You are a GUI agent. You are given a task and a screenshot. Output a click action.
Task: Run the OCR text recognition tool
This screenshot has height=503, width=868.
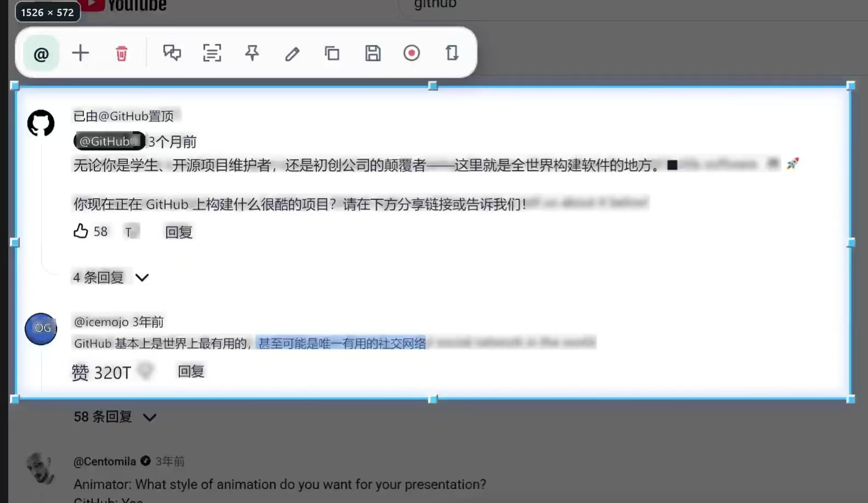tap(212, 53)
